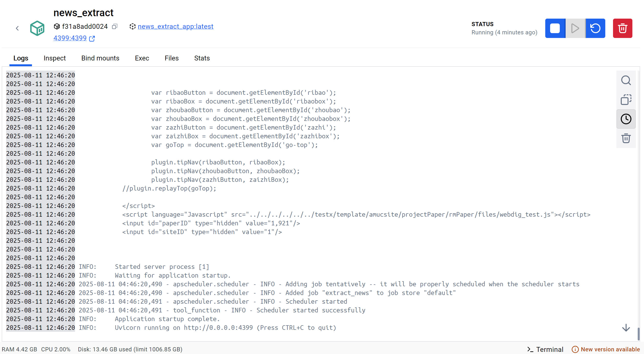Go back using the left chevron arrow

click(17, 28)
